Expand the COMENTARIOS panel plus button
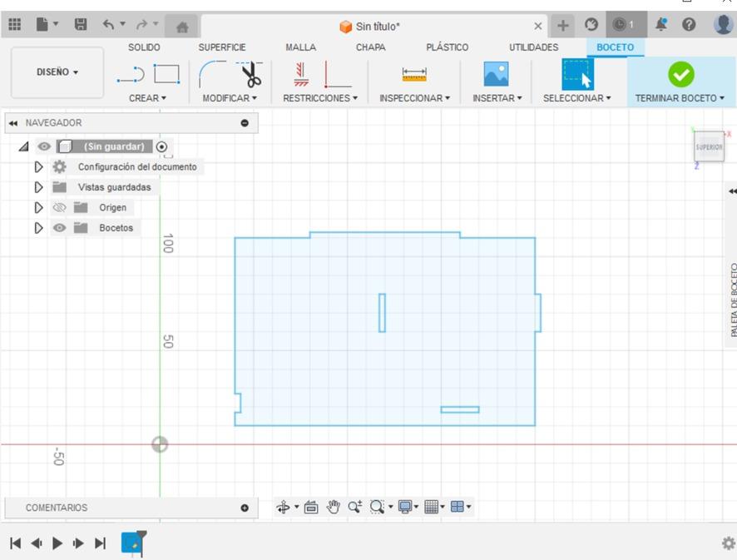Image resolution: width=737 pixels, height=560 pixels. tap(245, 508)
